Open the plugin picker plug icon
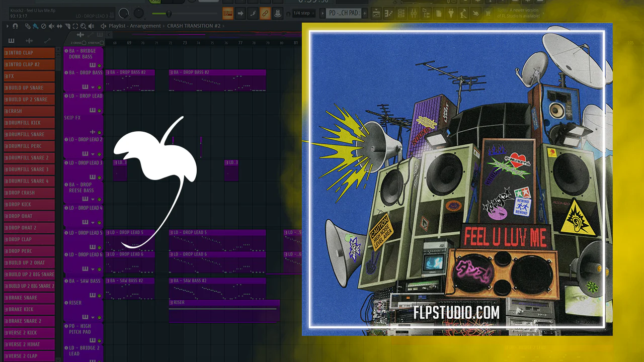Screen dimensions: 644x362 pos(451,14)
